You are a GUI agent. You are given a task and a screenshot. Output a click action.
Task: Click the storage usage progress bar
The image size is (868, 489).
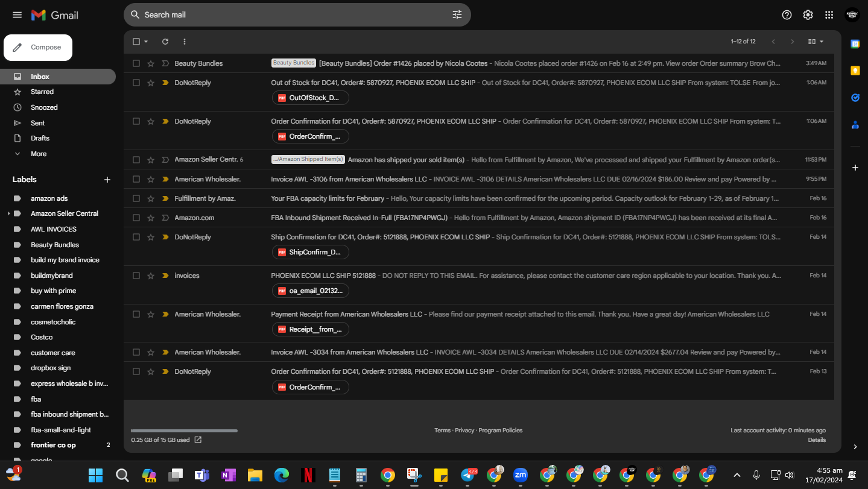point(184,431)
